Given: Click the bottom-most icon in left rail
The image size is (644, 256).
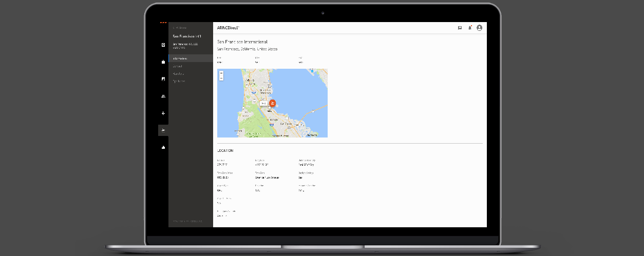Looking at the screenshot, I should pyautogui.click(x=163, y=147).
